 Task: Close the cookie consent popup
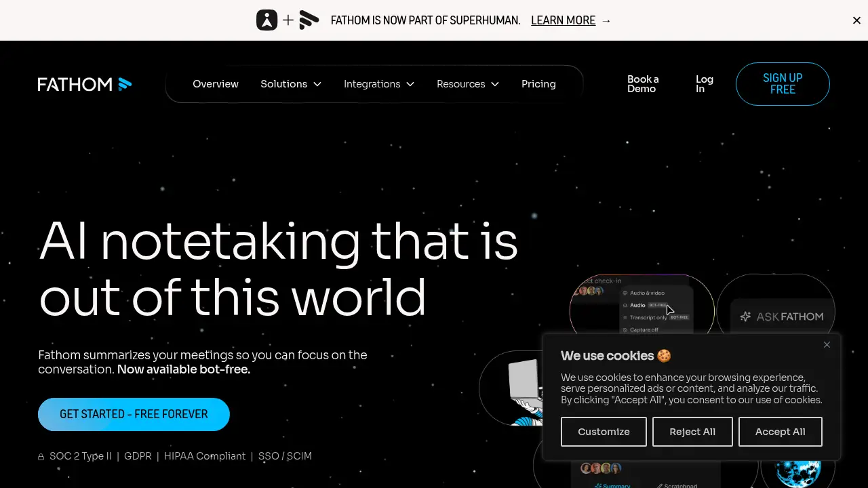coord(827,344)
